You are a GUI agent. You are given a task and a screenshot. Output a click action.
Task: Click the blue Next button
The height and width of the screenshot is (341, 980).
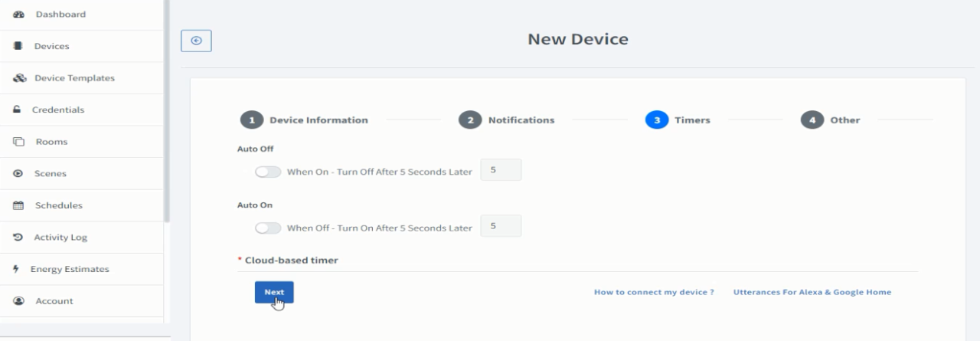274,292
